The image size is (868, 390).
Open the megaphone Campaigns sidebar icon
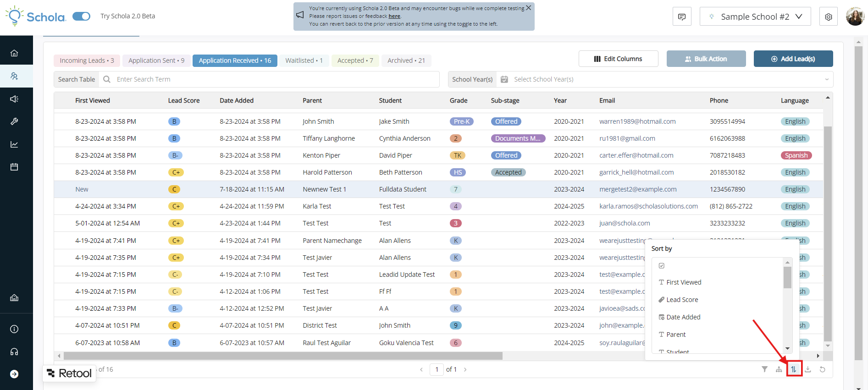[14, 99]
